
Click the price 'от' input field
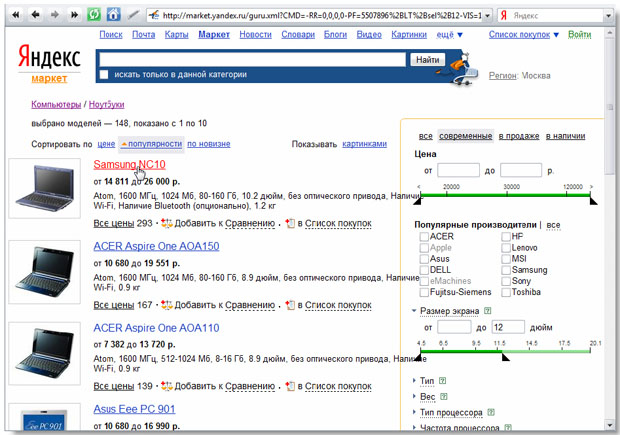458,170
